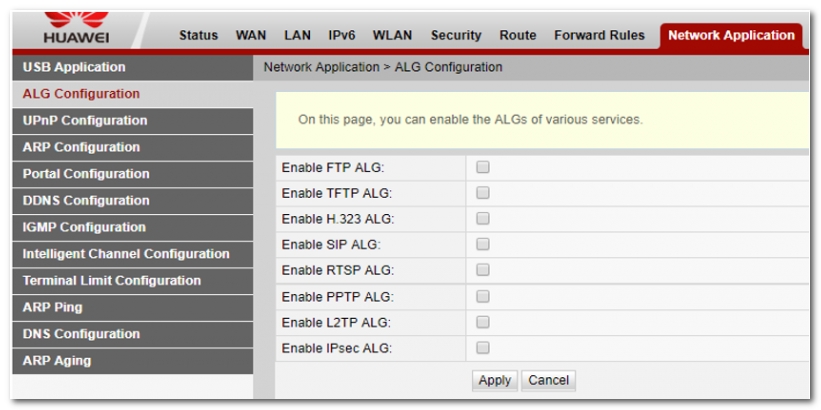Toggle the L2TP ALG checkbox
The width and height of the screenshot is (821, 410).
[x=483, y=322]
